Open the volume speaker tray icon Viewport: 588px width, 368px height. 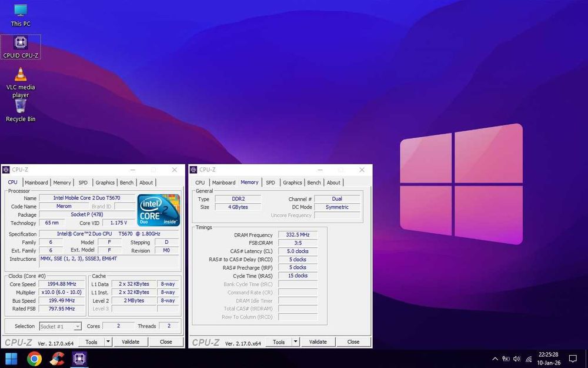pos(517,359)
